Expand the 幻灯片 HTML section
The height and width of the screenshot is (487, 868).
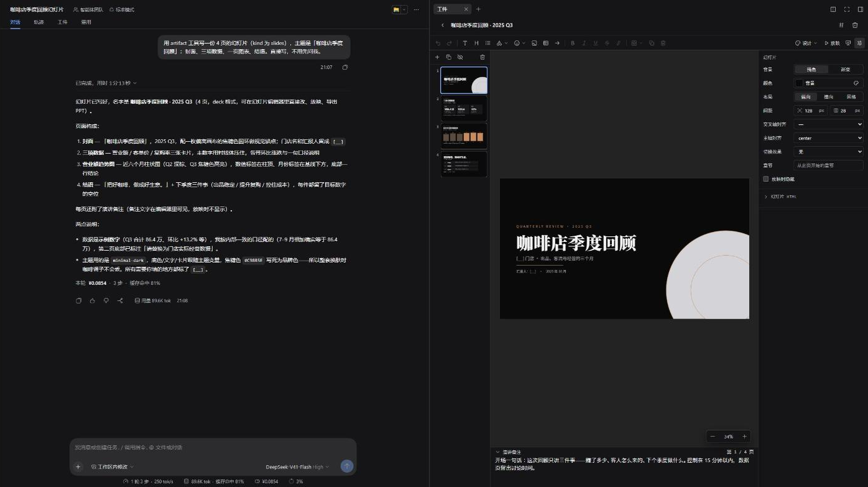click(x=780, y=197)
